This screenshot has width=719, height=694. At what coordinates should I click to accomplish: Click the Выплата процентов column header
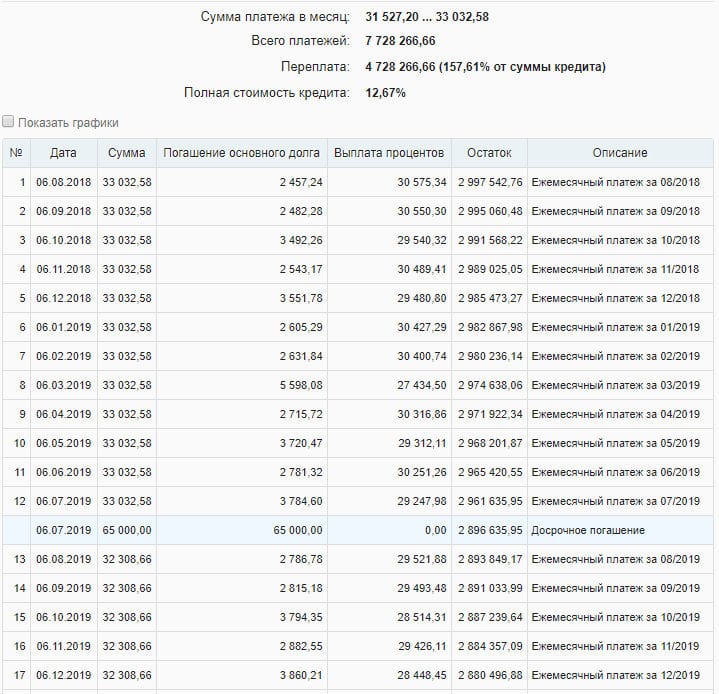tap(389, 153)
